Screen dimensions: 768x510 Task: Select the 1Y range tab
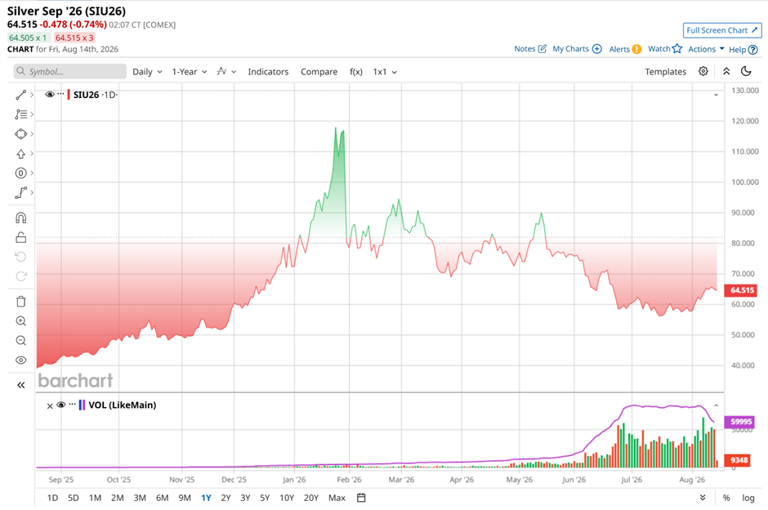(206, 498)
